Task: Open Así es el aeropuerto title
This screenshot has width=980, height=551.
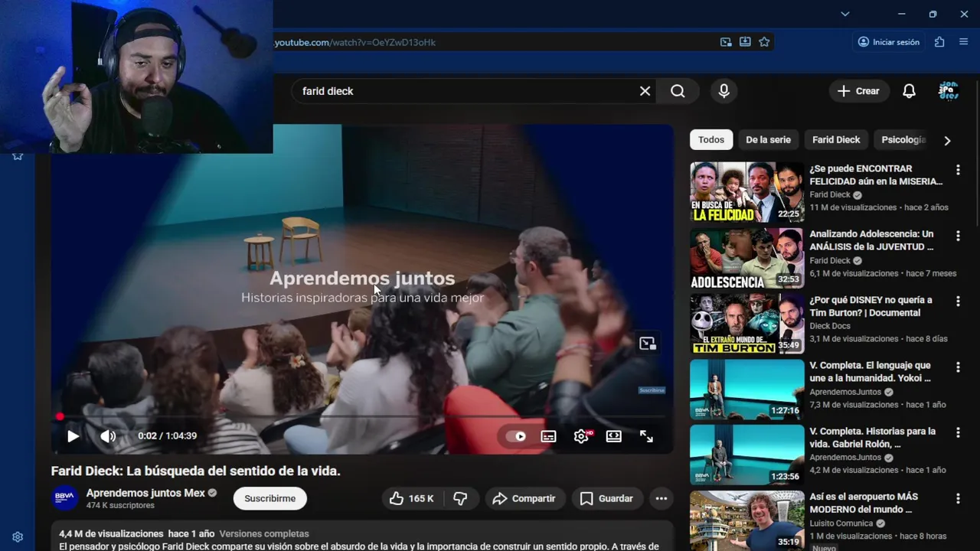Action: (864, 503)
